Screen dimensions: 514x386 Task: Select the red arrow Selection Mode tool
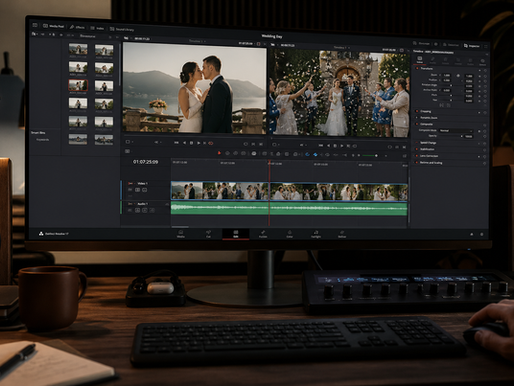pos(219,153)
